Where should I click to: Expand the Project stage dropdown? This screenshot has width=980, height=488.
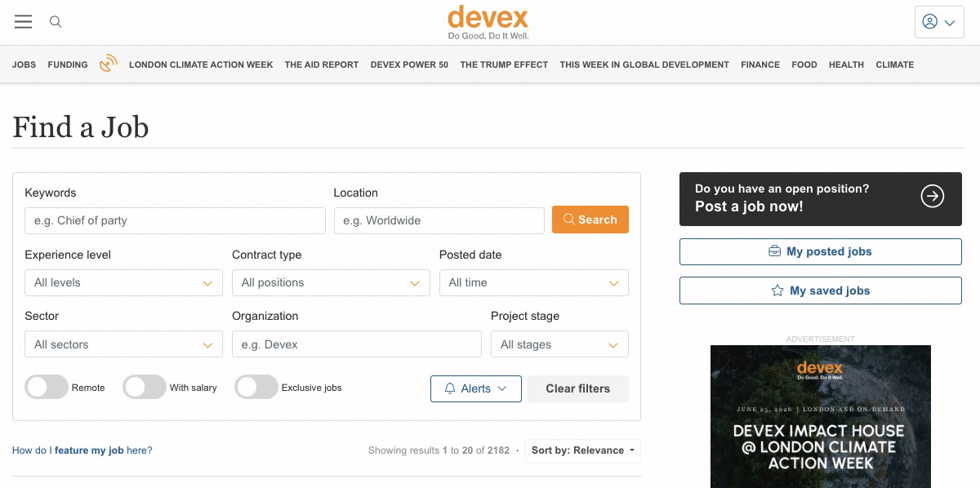(559, 344)
